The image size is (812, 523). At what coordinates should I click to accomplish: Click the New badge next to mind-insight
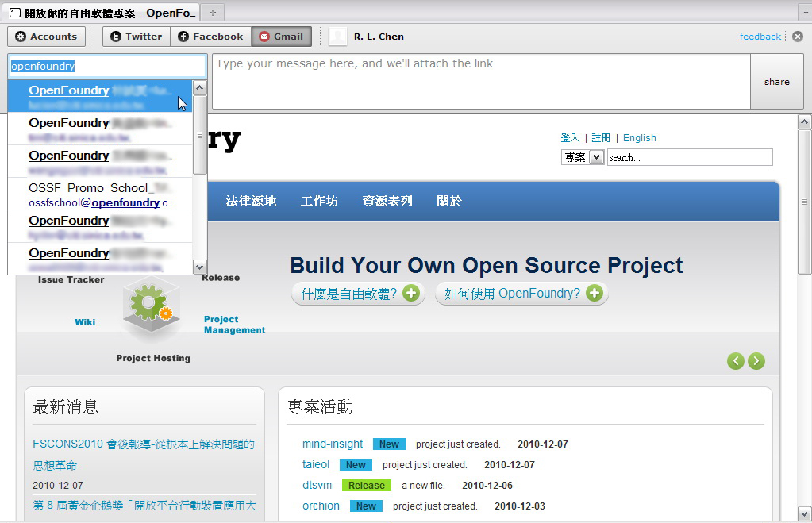389,444
